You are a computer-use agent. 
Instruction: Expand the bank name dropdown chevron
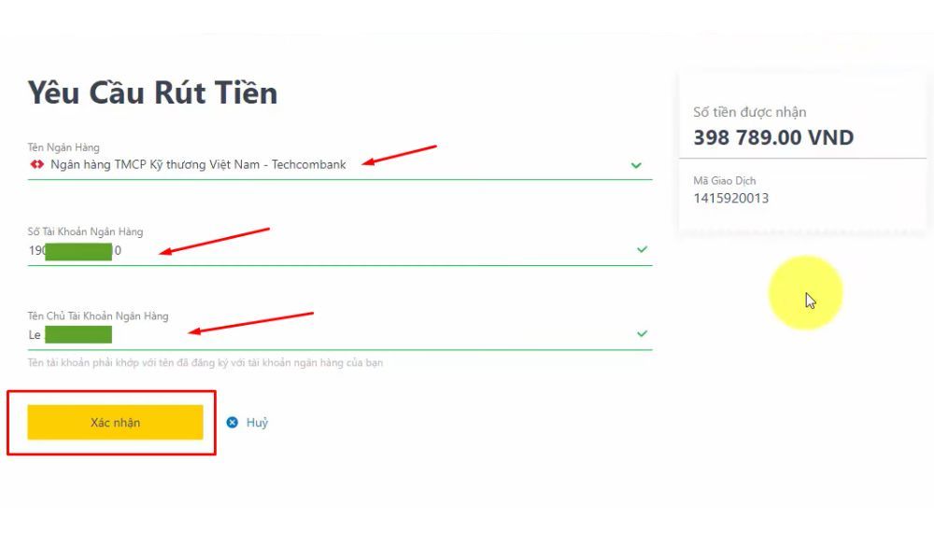coord(636,165)
